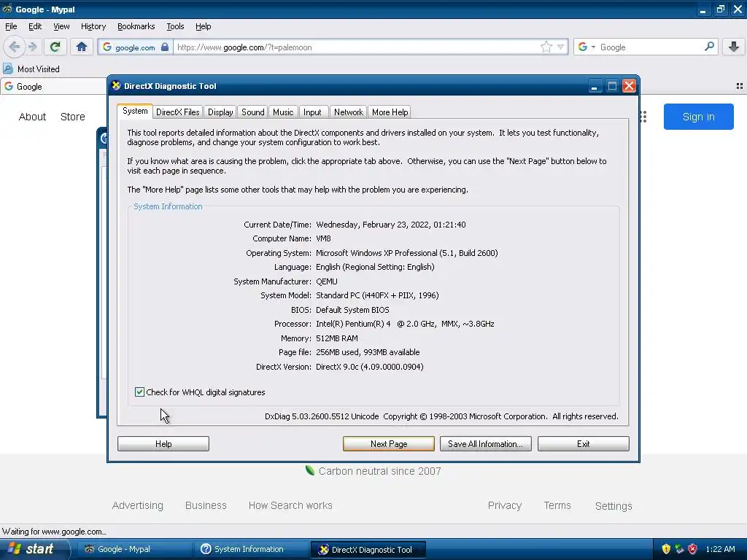
Task: Open the Store link on Google page
Action: (x=72, y=117)
